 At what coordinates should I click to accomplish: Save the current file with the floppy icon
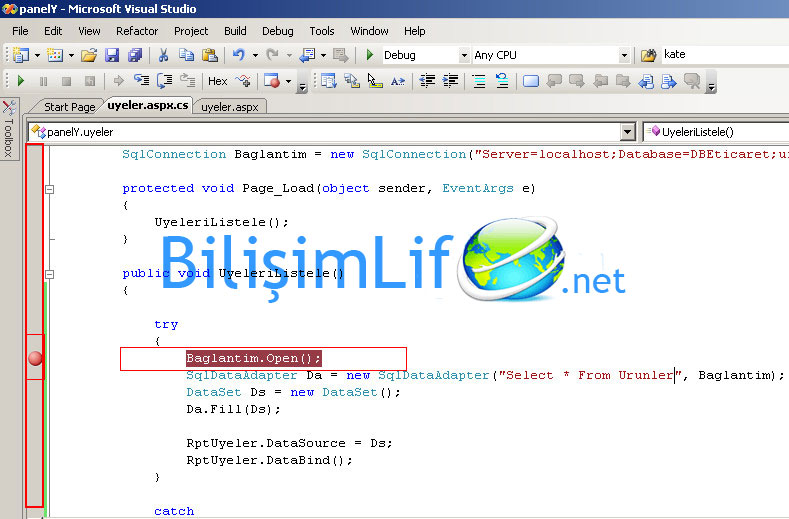point(112,55)
